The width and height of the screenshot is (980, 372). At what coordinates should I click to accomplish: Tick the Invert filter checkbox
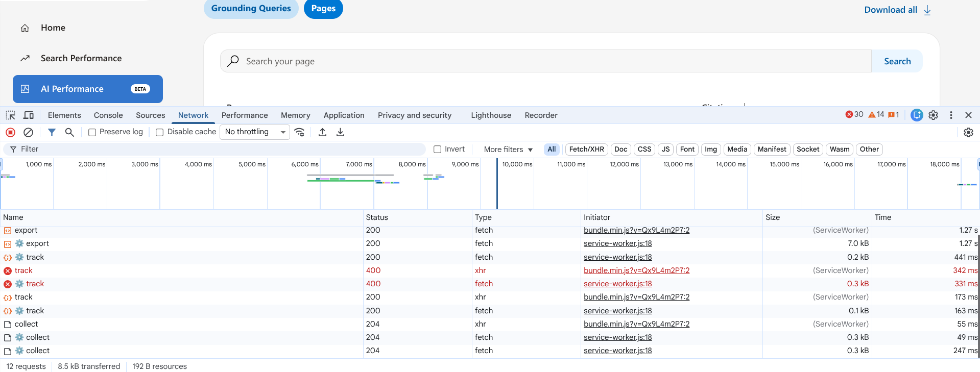tap(437, 150)
